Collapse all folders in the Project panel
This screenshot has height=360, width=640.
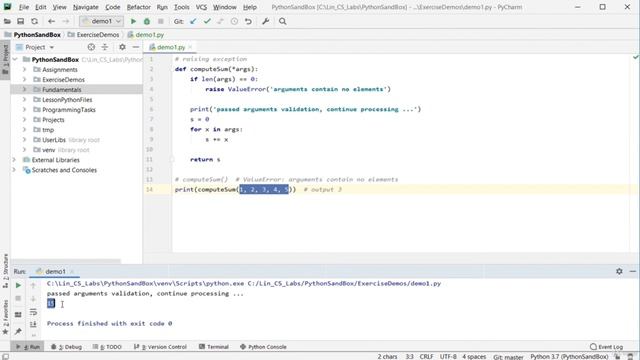coord(105,47)
